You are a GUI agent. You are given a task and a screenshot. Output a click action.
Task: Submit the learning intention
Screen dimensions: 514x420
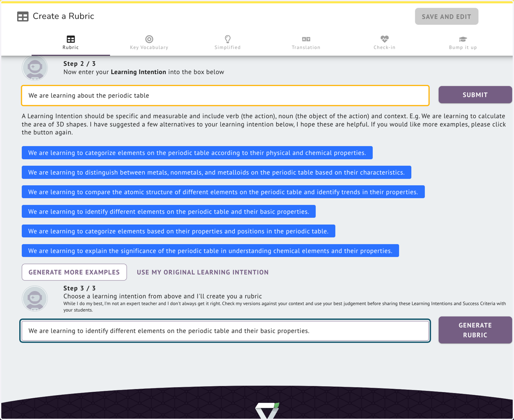click(475, 95)
